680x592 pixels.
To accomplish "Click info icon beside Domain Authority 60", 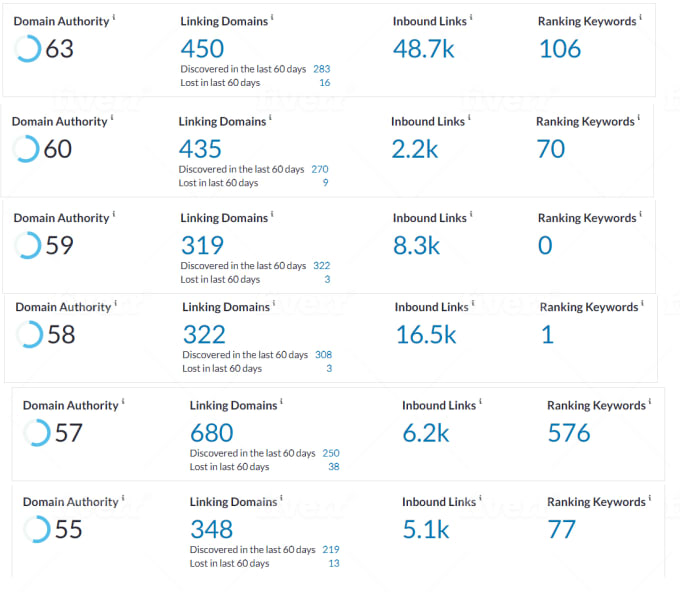I will 112,118.
